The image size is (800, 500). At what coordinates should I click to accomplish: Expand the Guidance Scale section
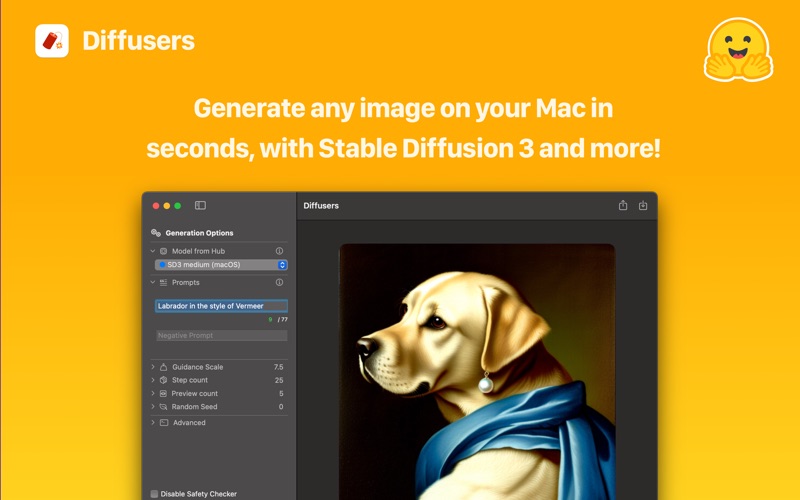(153, 367)
